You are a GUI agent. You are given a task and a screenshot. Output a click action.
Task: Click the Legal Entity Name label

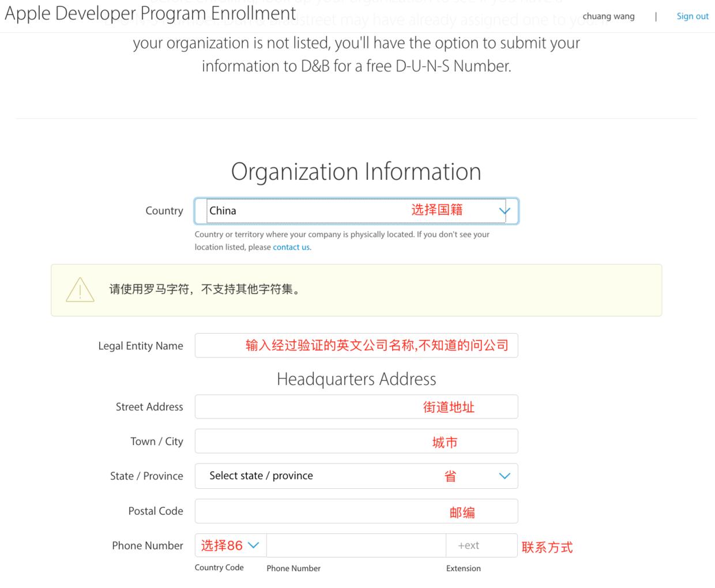(141, 346)
